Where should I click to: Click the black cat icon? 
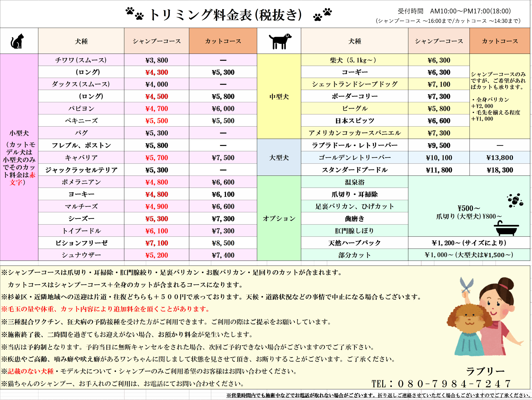tap(17, 41)
